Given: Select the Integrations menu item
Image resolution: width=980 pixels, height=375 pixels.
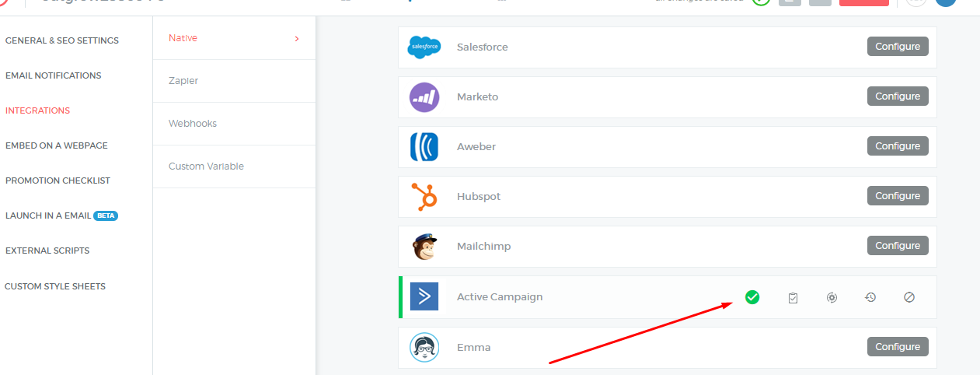Looking at the screenshot, I should 37,110.
